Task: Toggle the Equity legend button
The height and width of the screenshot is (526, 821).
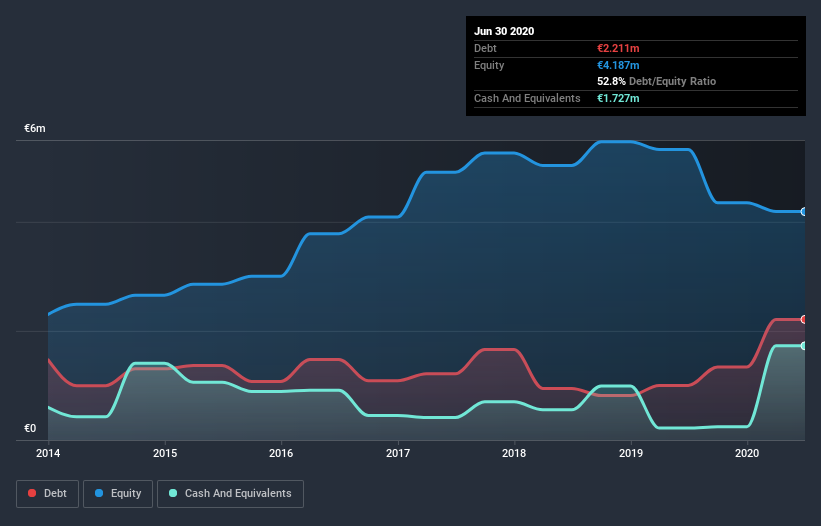Action: coord(118,494)
